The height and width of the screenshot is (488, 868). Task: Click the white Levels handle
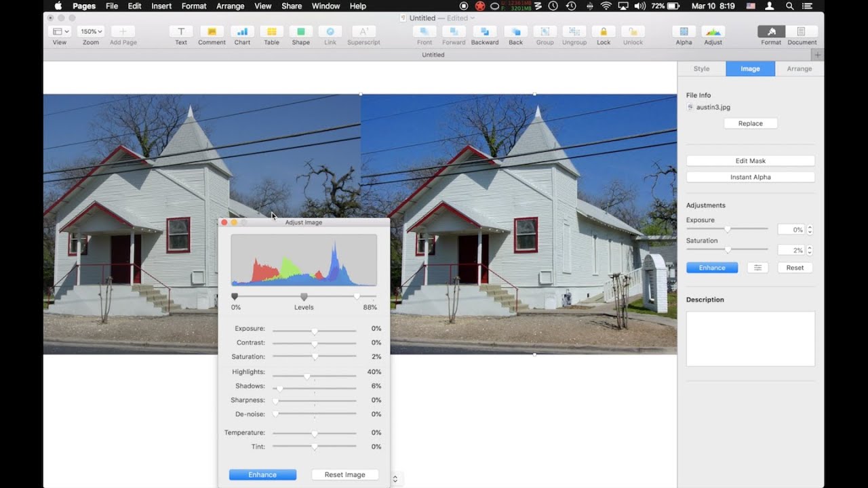(x=357, y=297)
